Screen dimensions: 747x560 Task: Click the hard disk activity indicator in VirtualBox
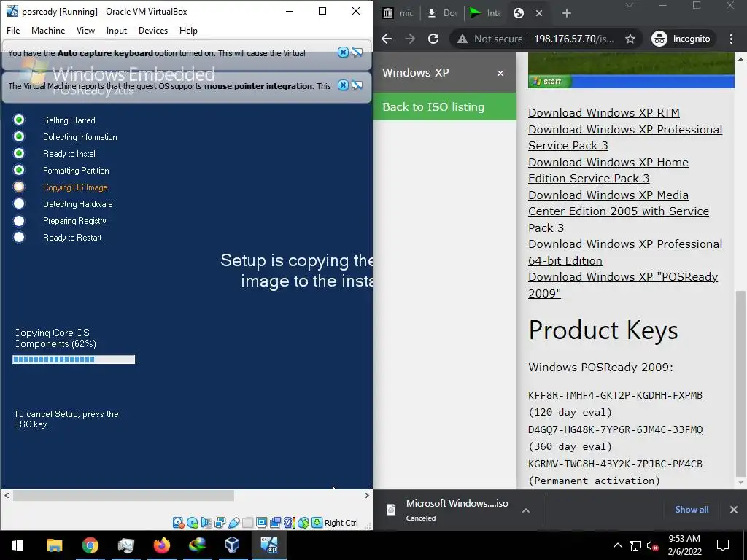(178, 523)
